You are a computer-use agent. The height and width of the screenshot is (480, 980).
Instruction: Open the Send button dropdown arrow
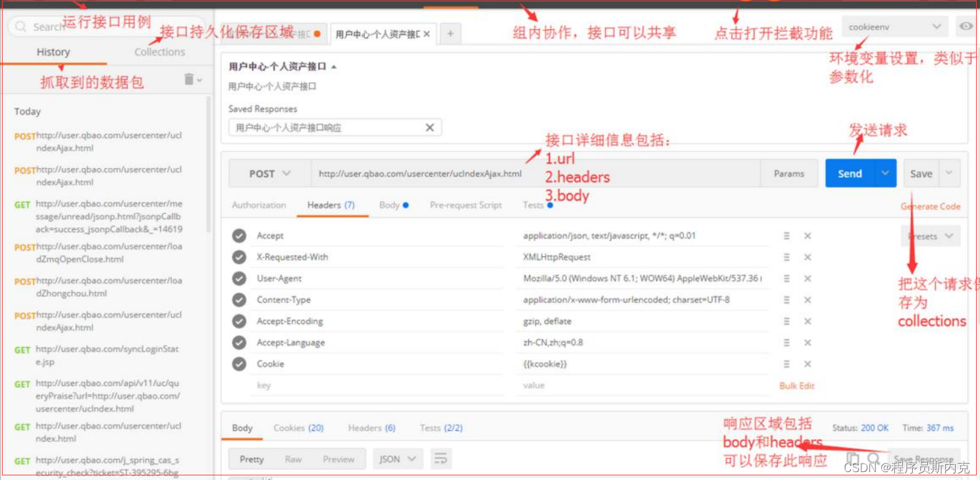(885, 173)
